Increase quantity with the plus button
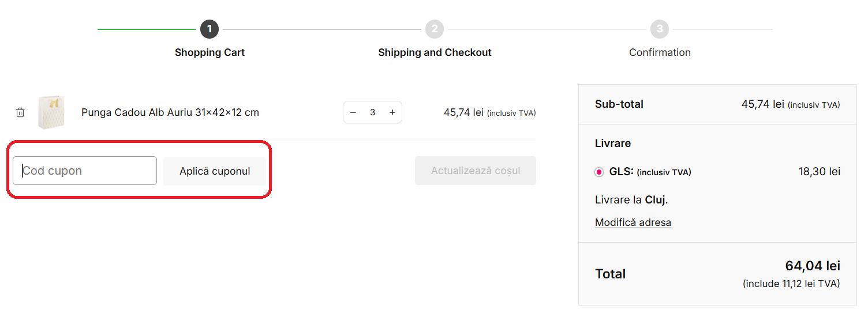This screenshot has height=317, width=868. [392, 112]
